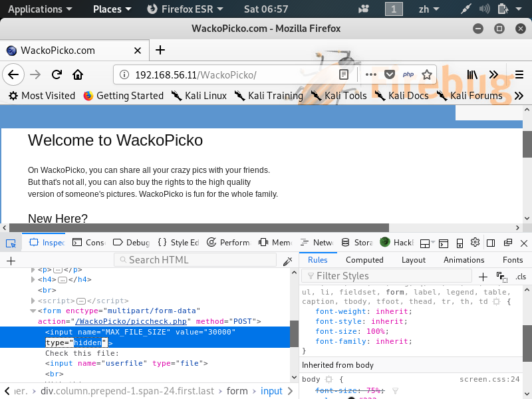Click the Search HTML field
Image resolution: width=532 pixels, height=399 pixels.
tap(195, 260)
